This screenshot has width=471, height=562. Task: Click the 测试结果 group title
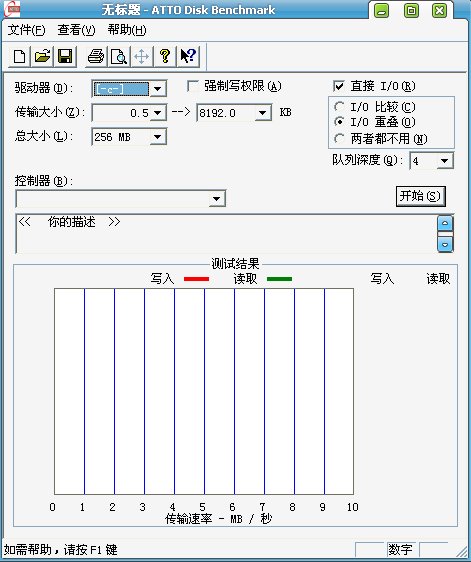(x=235, y=264)
